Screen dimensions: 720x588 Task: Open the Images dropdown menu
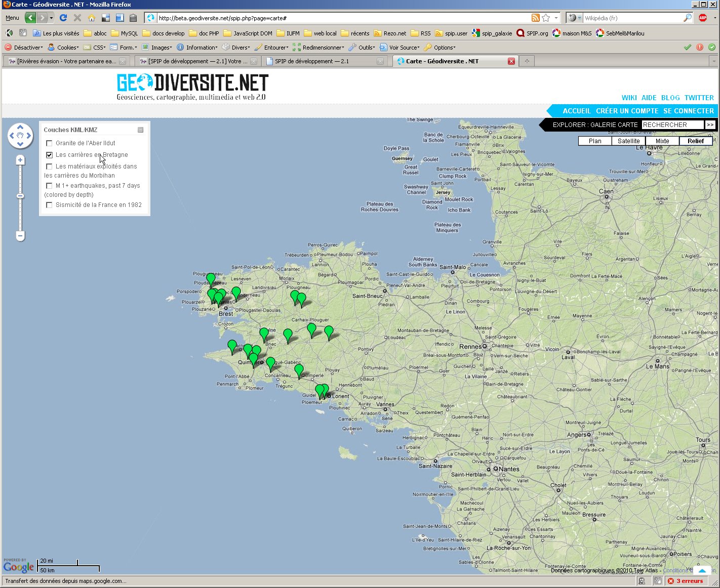tap(156, 48)
